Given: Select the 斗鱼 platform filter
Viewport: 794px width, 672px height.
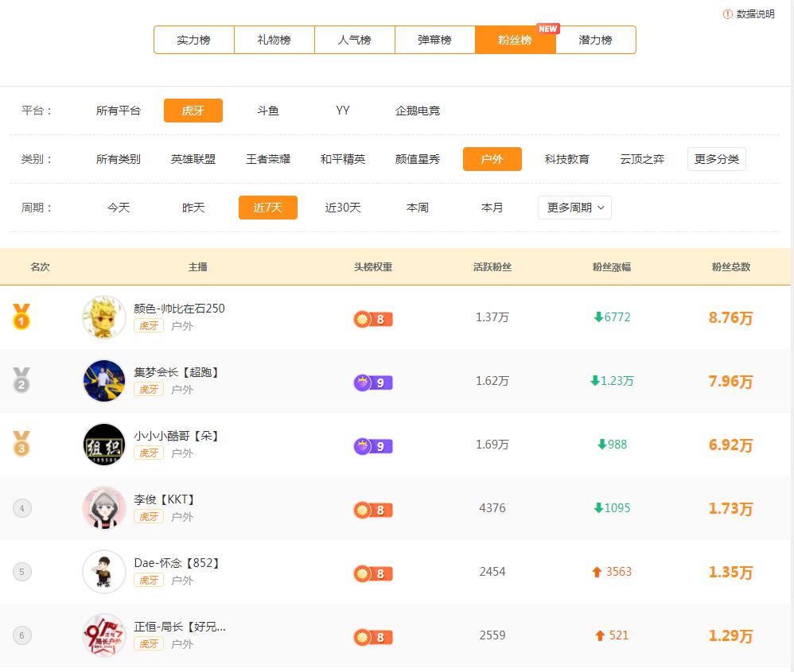Looking at the screenshot, I should pyautogui.click(x=268, y=111).
